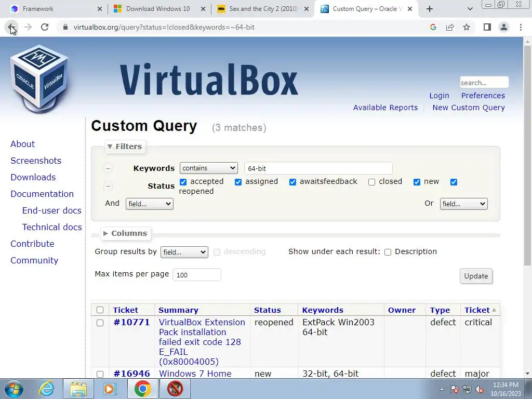Open the Keywords 'contains' dropdown
The image size is (532, 399).
coord(209,168)
